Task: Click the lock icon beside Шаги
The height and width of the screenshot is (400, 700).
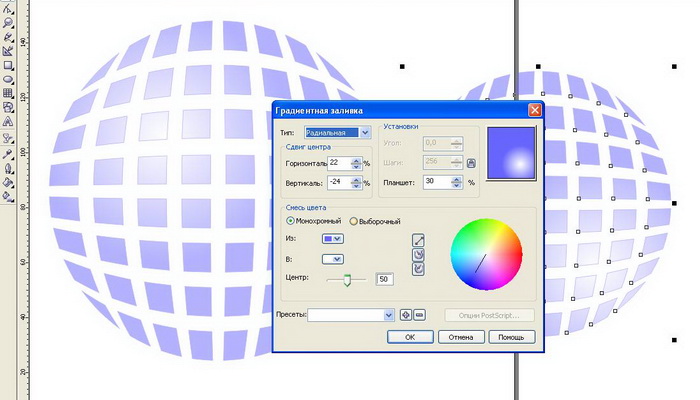Action: tap(471, 163)
